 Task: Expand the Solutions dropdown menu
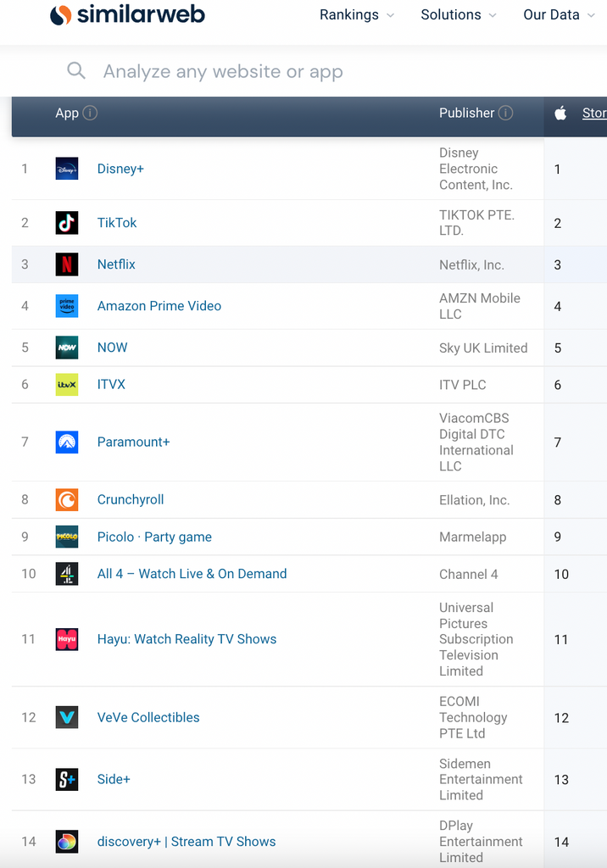click(459, 15)
